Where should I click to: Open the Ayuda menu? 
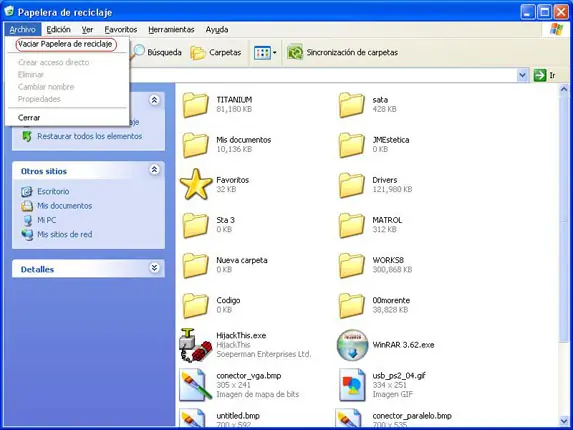[x=217, y=30]
